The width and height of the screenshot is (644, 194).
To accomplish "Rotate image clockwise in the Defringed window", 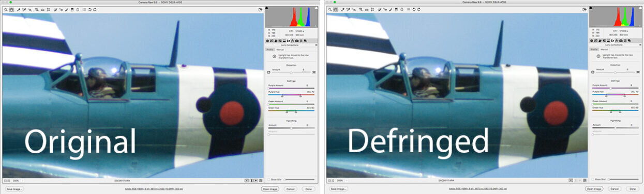I will (418, 10).
